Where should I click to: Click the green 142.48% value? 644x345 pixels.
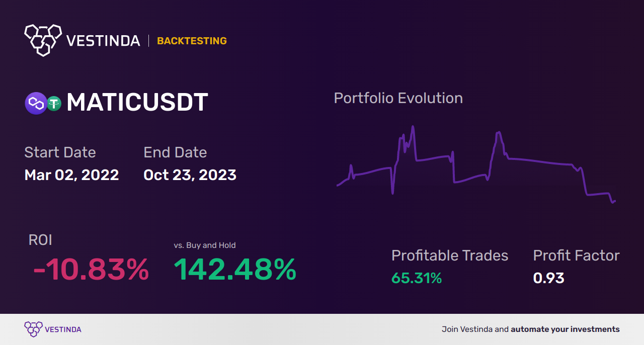tap(235, 270)
